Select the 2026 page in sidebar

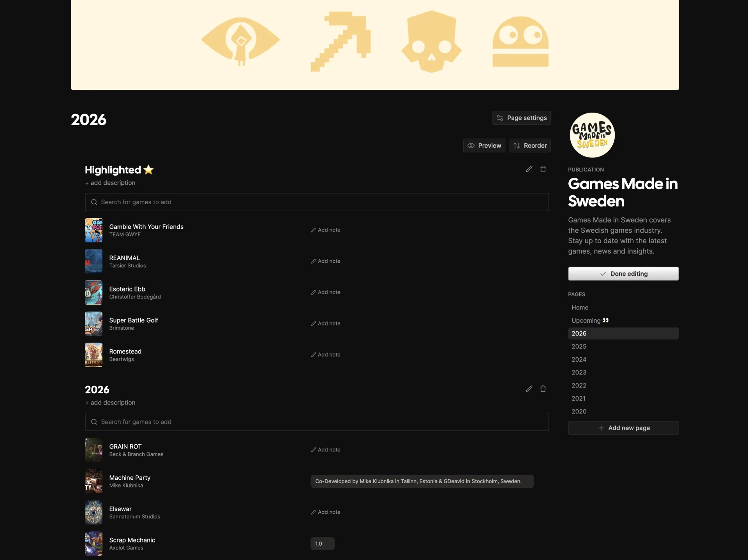(x=623, y=334)
